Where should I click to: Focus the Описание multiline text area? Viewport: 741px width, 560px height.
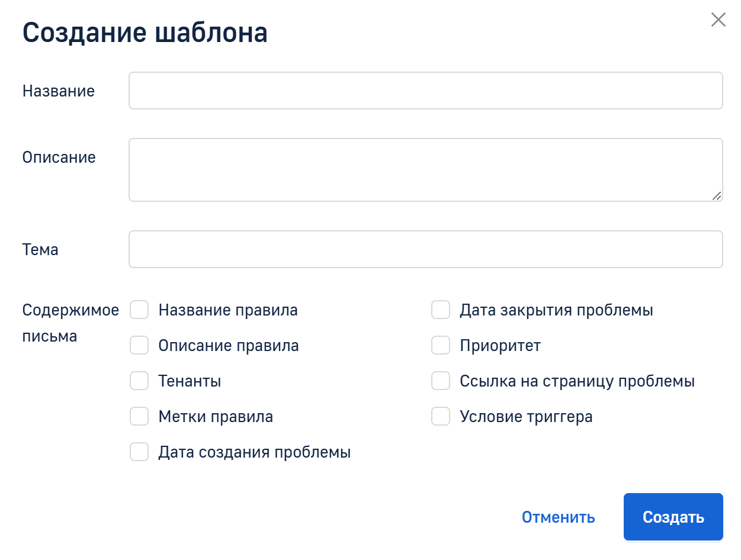pyautogui.click(x=425, y=170)
